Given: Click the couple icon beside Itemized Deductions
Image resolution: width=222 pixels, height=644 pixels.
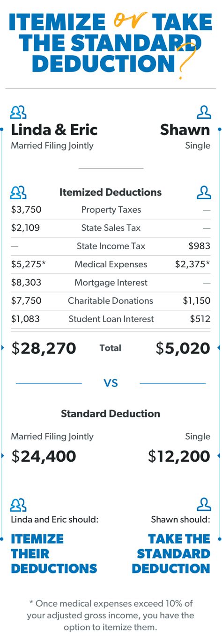Looking at the screenshot, I should point(18,192).
